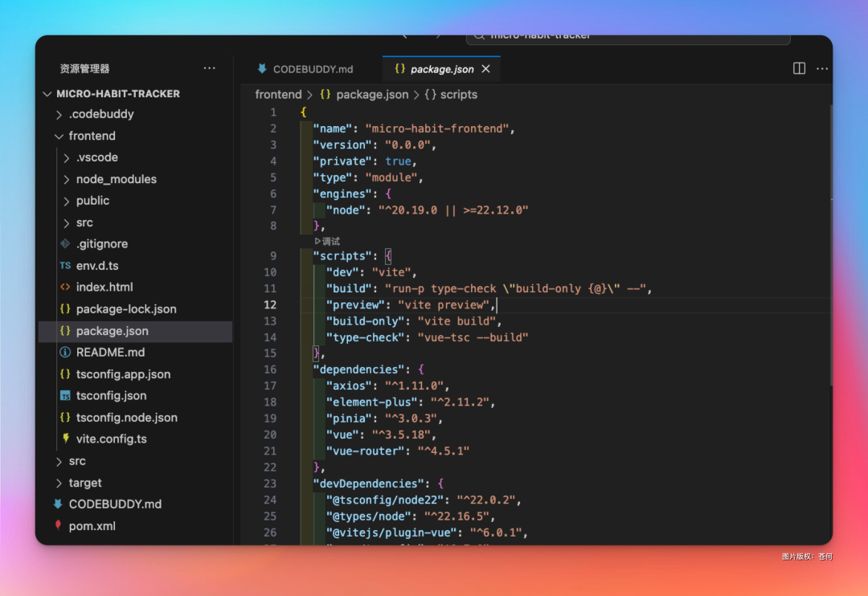868x596 pixels.
Task: Click the micro-habit-tracker search field
Action: coord(628,37)
